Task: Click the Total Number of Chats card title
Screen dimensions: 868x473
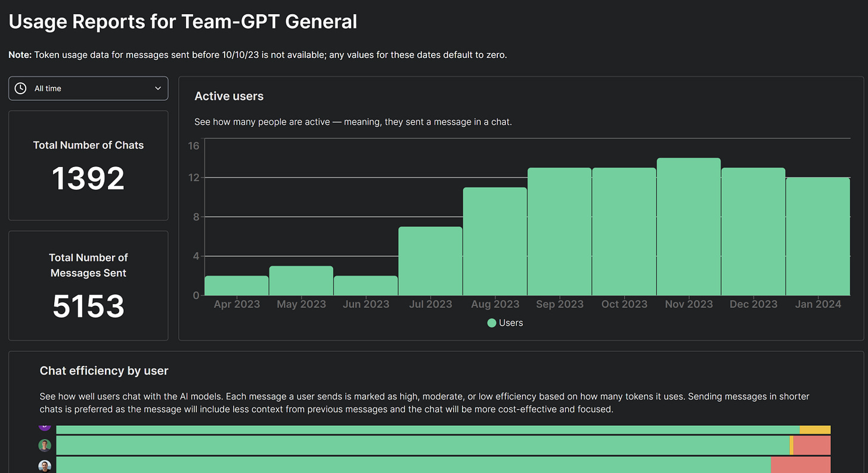Action: tap(88, 145)
